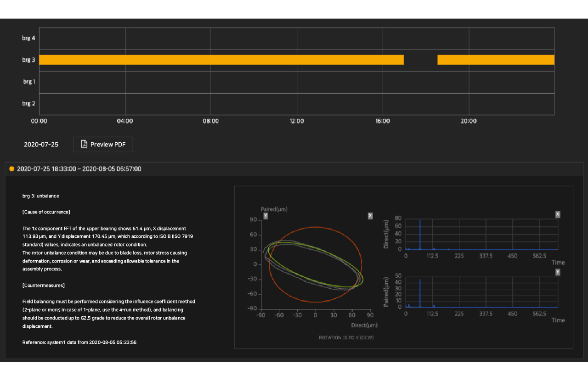Click "112.5" on the Paired spectrum axis

(432, 314)
